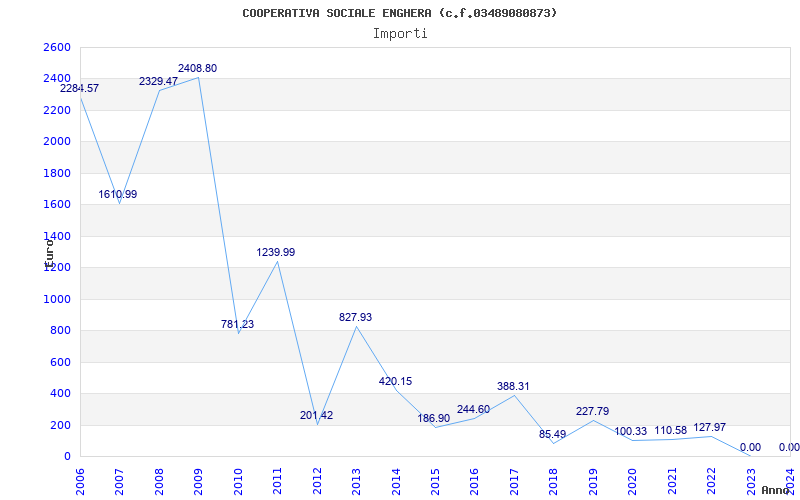Select the 600 y-axis tick label

[x=61, y=362]
